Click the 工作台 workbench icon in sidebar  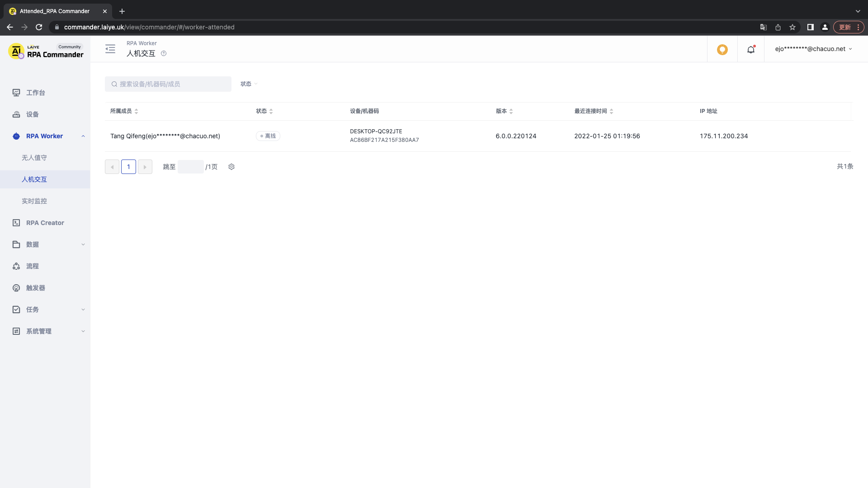pyautogui.click(x=16, y=93)
